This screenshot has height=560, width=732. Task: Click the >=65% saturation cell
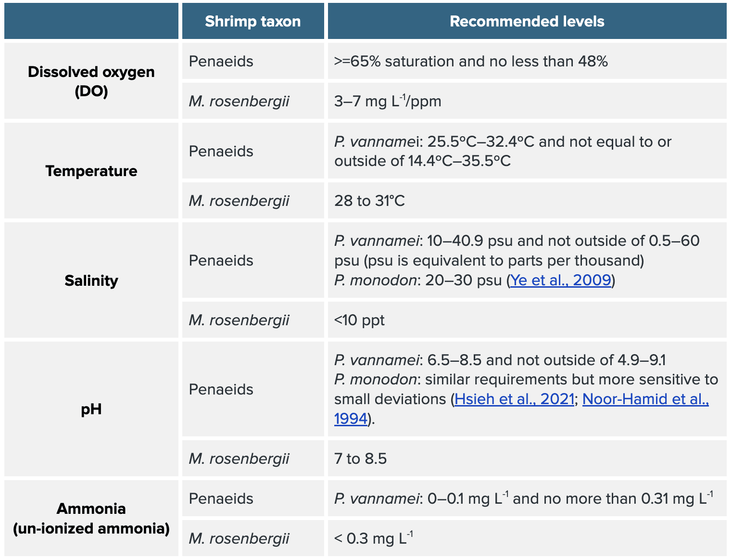pos(471,62)
